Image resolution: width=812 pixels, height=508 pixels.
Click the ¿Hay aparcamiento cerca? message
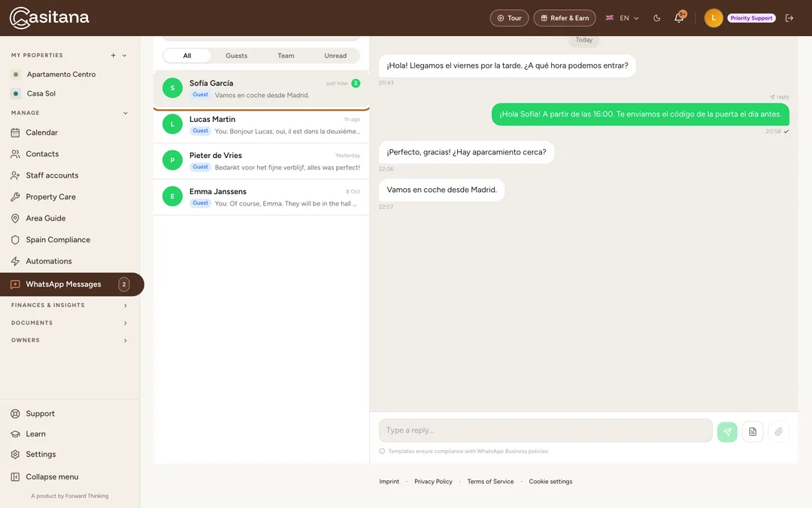466,152
